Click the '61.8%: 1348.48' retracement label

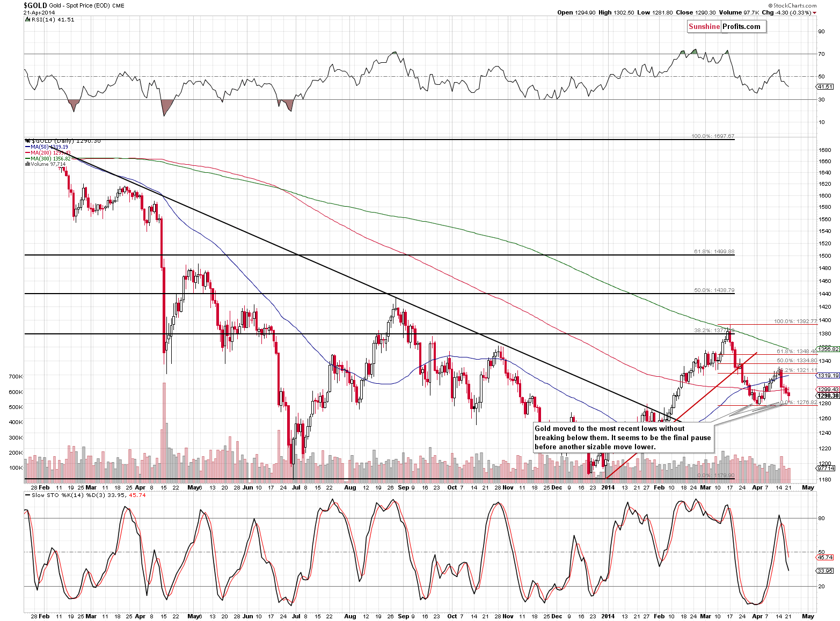click(797, 352)
